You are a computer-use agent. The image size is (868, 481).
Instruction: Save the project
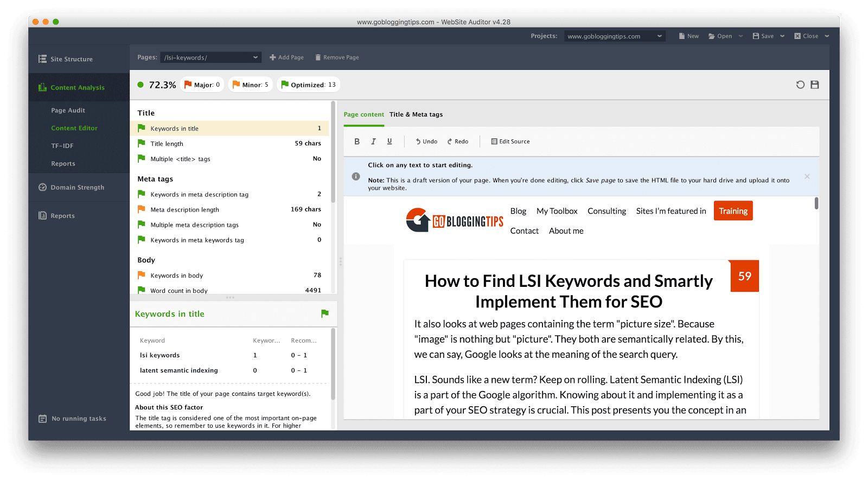pos(763,36)
